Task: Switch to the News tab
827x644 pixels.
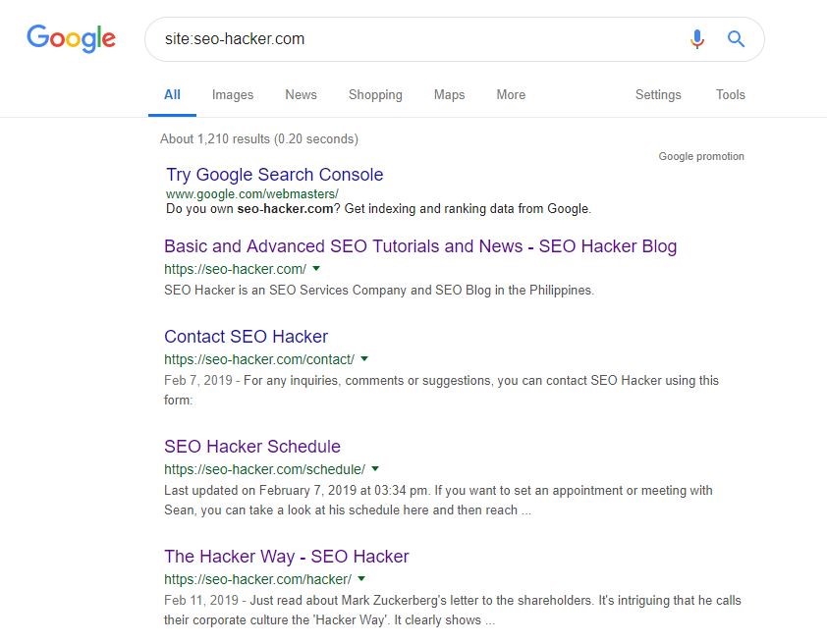Action: [x=301, y=95]
